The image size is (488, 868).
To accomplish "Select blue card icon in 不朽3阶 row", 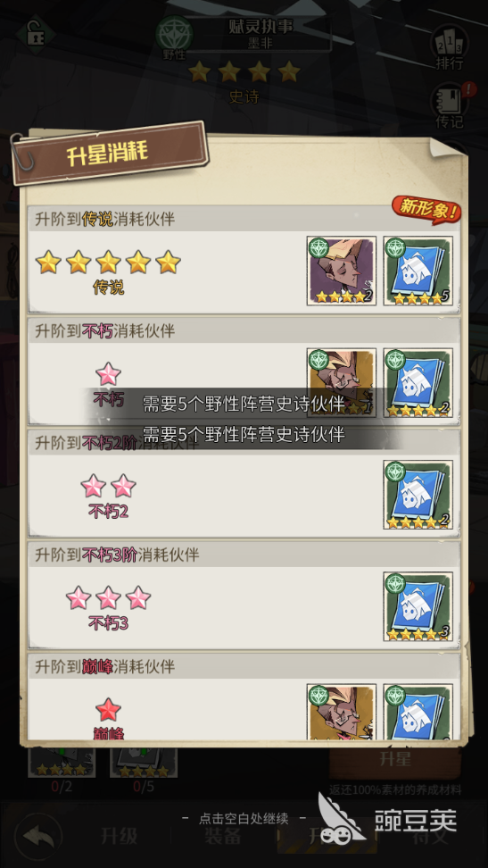I will (418, 606).
